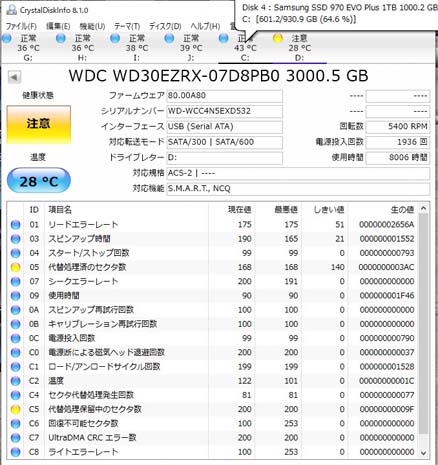Click status orb of row 07 シークエラーレート
The width and height of the screenshot is (438, 465).
click(15, 282)
